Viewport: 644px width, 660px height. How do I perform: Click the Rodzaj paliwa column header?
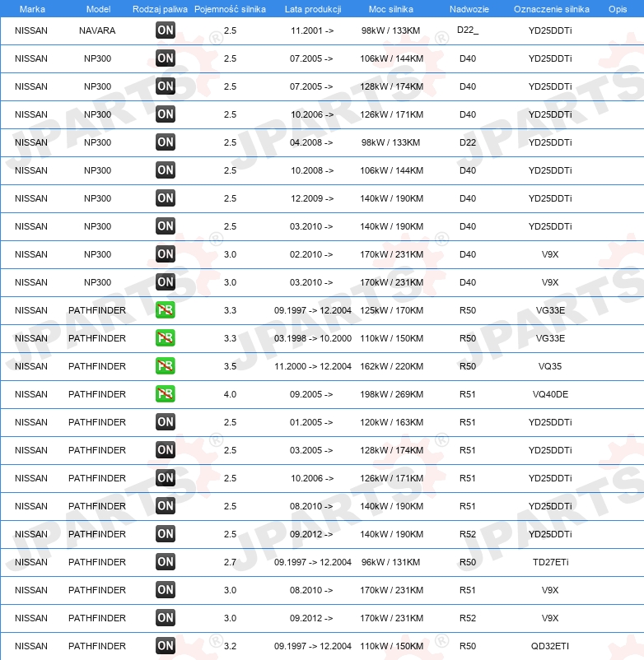click(160, 9)
